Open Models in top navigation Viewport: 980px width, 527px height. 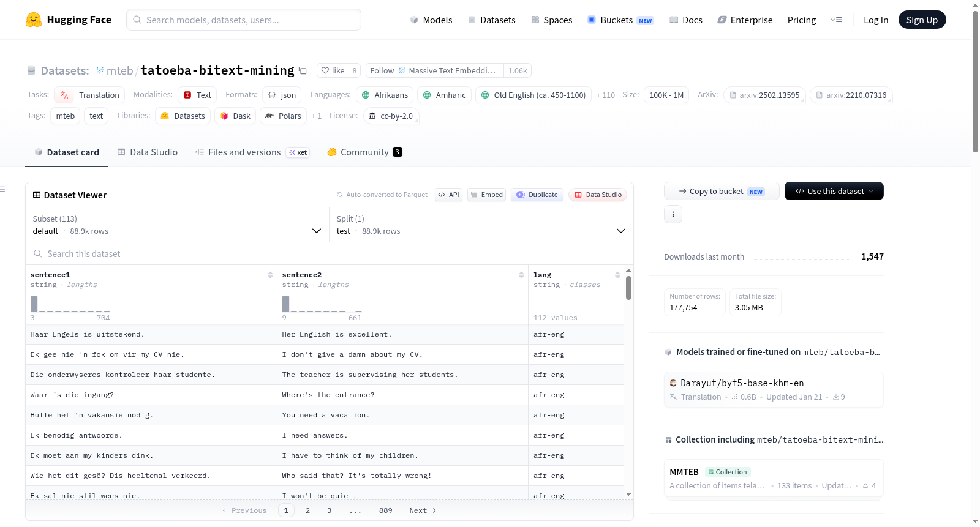click(431, 20)
